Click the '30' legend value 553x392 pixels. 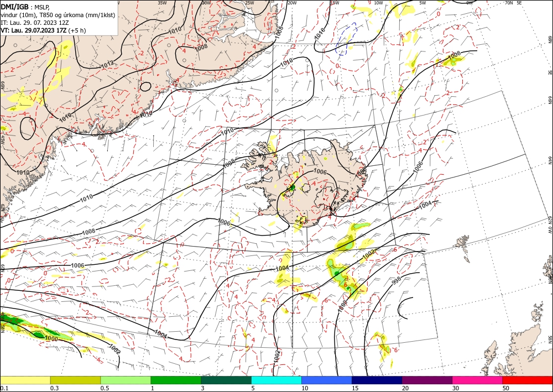(456, 388)
